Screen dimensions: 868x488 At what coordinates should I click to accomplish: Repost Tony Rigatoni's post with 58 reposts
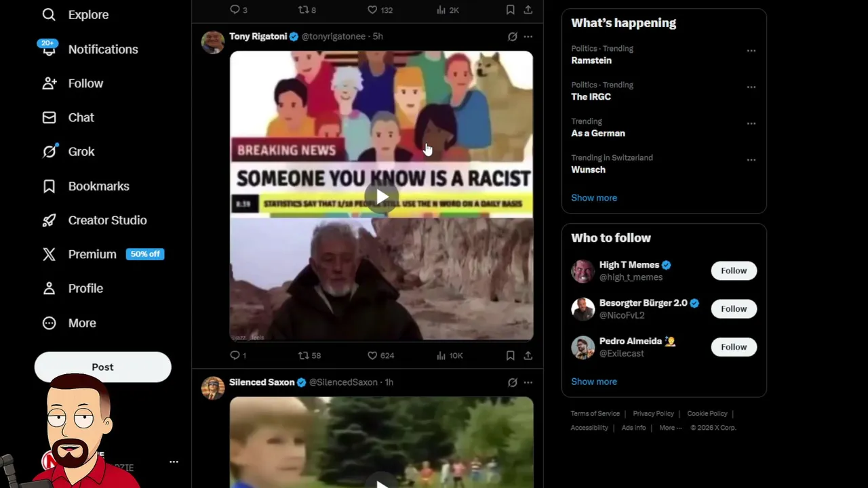coord(309,355)
